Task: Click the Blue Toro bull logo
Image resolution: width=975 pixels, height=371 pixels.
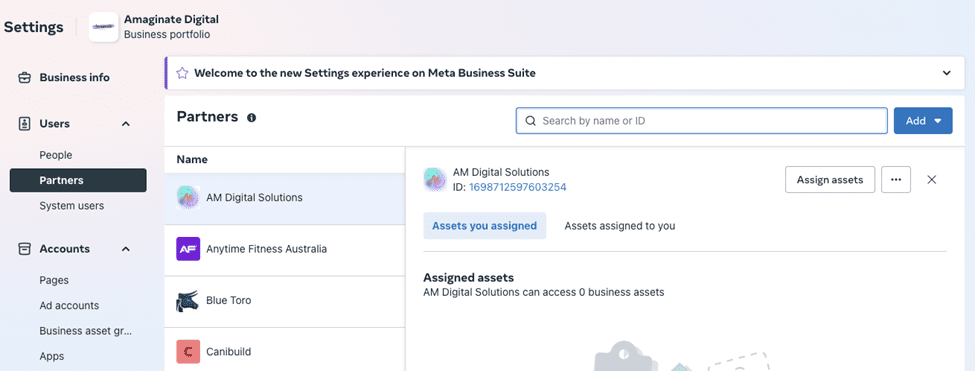Action: point(188,300)
